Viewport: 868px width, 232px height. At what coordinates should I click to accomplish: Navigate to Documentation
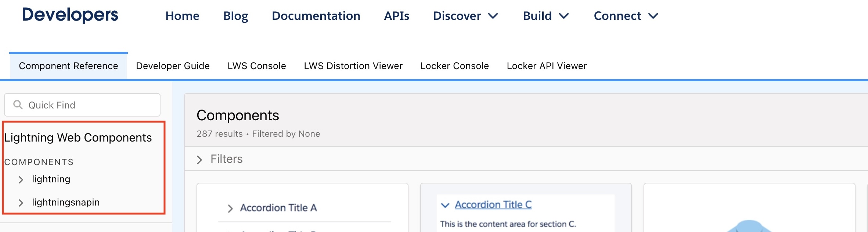(x=316, y=16)
